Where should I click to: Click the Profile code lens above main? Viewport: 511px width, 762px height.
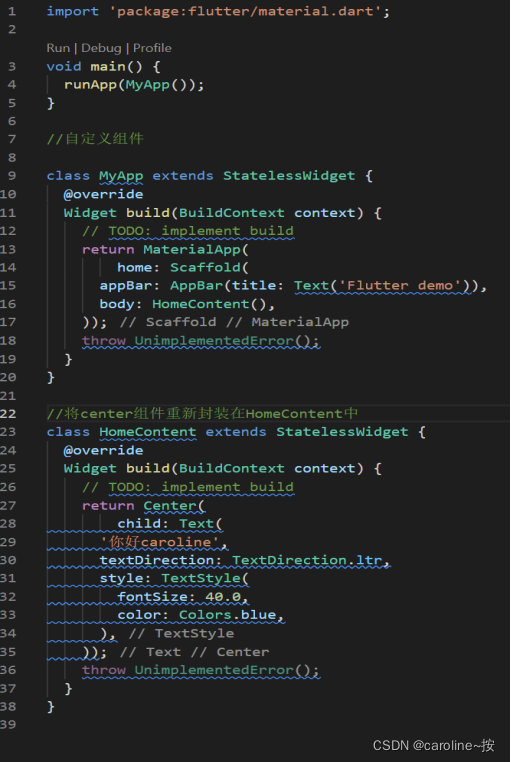click(x=152, y=48)
